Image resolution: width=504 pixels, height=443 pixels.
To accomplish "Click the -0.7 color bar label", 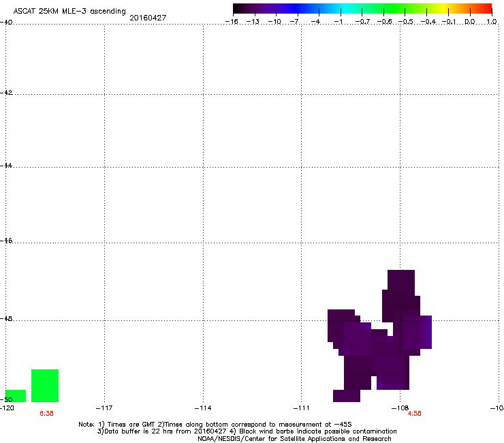I will (x=362, y=22).
